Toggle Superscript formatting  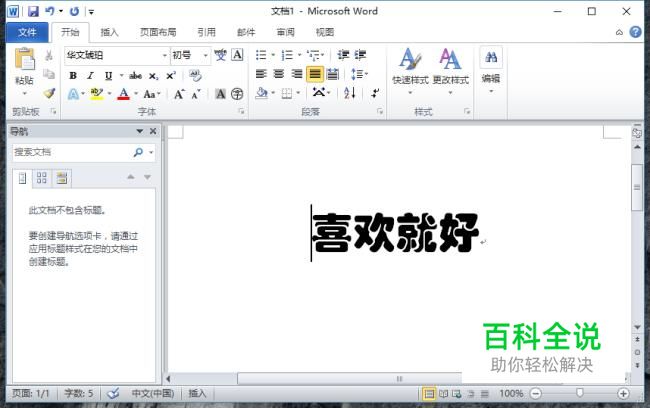click(x=171, y=75)
